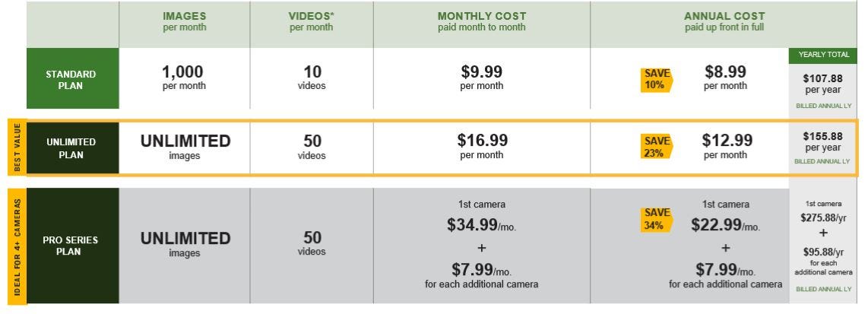Viewport: 868px width, 314px height.
Task: Select the Unlimited Plan
Action: pos(71,148)
